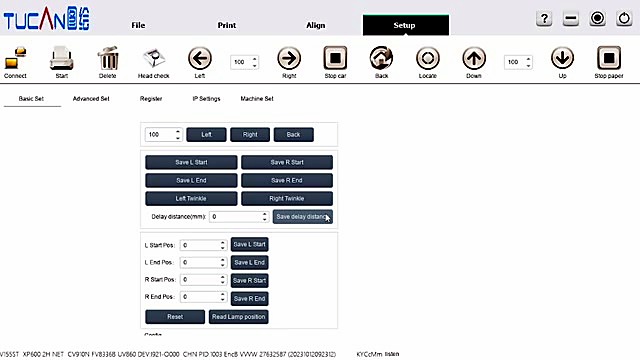Click the Back button in Basic Set panel
Viewport: 640px width, 360px height.
click(293, 135)
